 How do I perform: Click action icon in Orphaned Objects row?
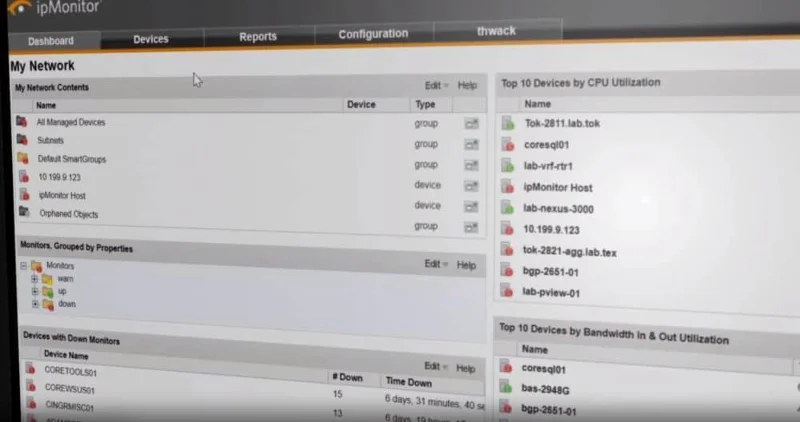471,228
